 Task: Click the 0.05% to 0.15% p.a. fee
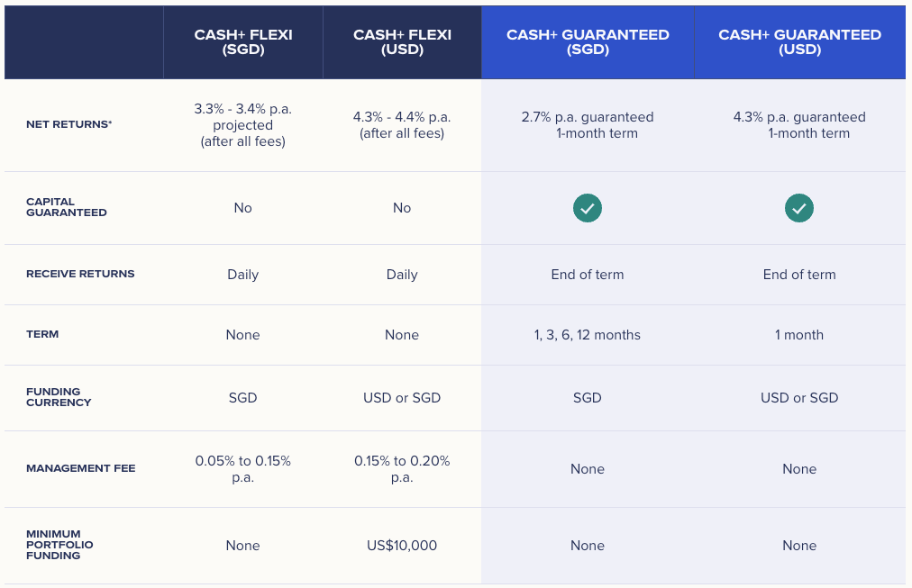pos(243,468)
